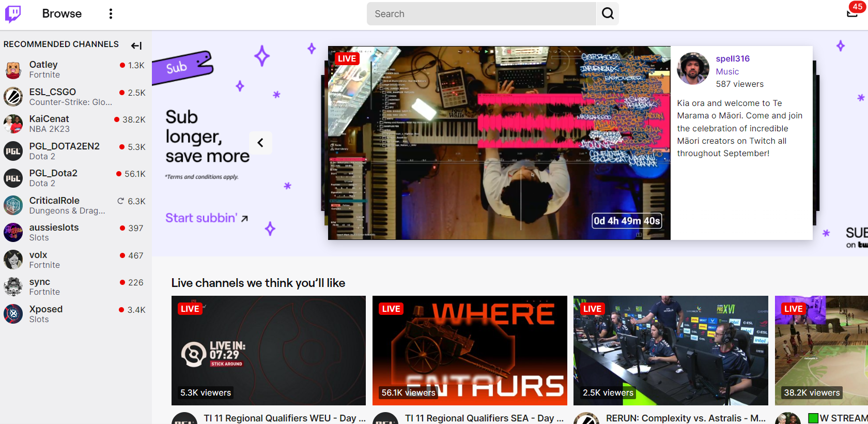Click Oatley channel name in sidebar

click(43, 65)
